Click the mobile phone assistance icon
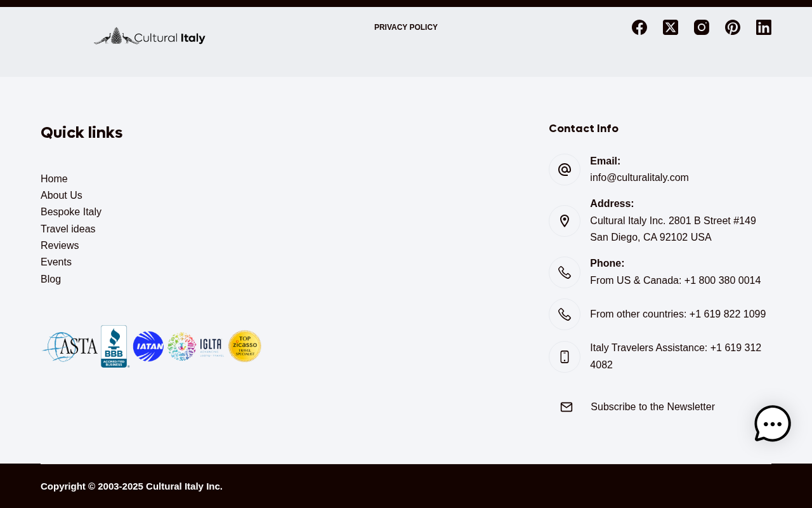 565,357
